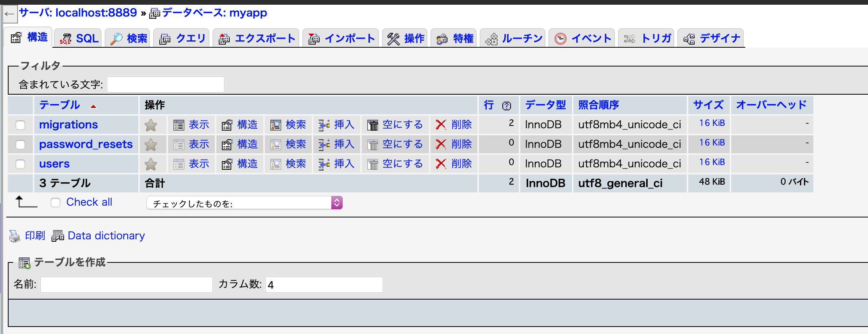This screenshot has width=868, height=334.
Task: Click the structure icon for password_resets row
Action: [227, 145]
